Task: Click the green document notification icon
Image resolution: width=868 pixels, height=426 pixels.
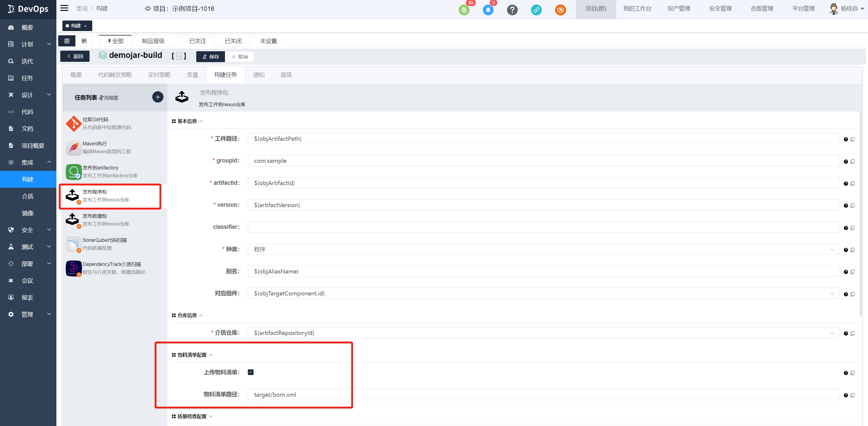Action: point(464,10)
